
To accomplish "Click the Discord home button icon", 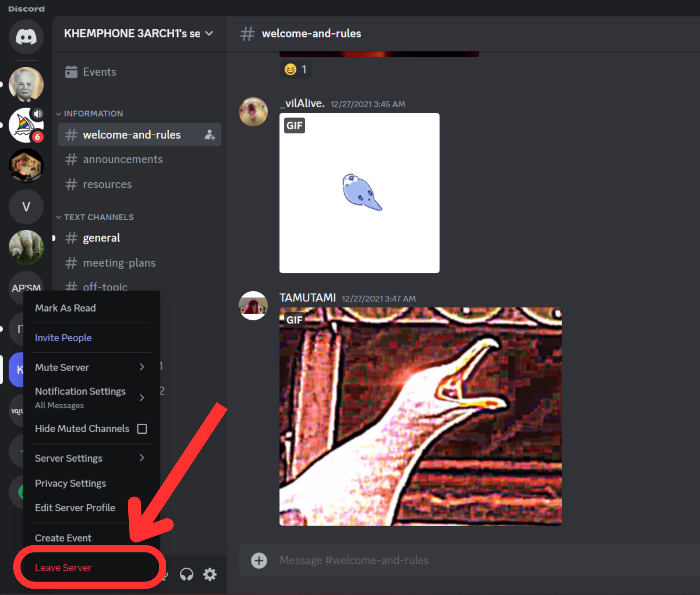I will tap(26, 37).
